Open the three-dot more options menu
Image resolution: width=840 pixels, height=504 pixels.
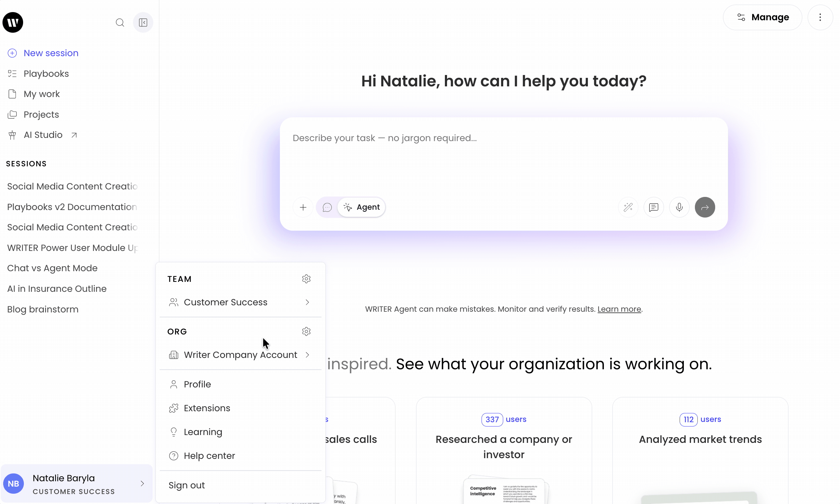(820, 17)
